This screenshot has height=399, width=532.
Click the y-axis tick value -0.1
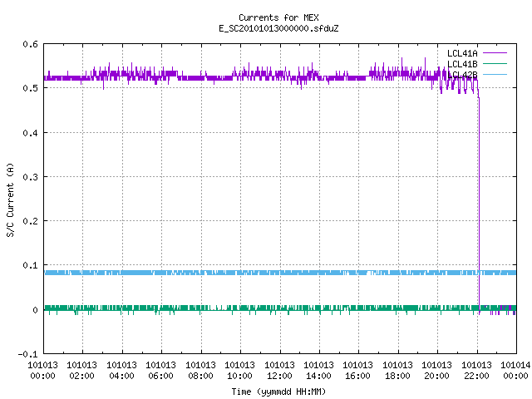pos(27,354)
